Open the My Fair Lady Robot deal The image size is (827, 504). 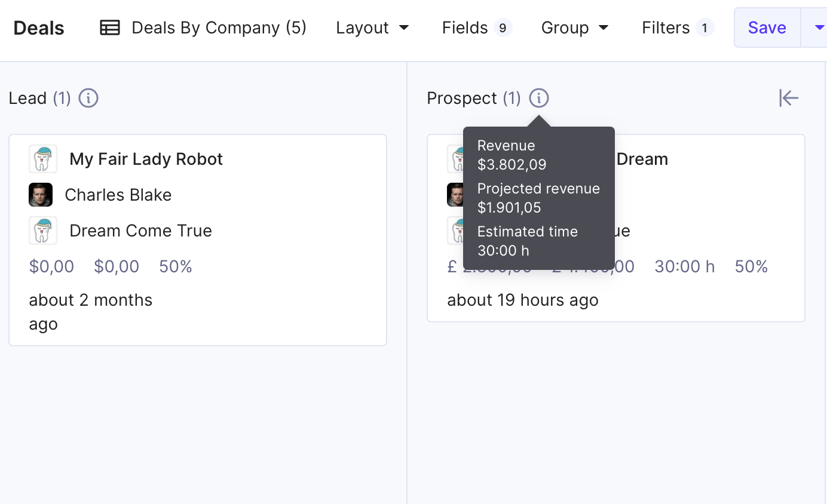pos(146,159)
